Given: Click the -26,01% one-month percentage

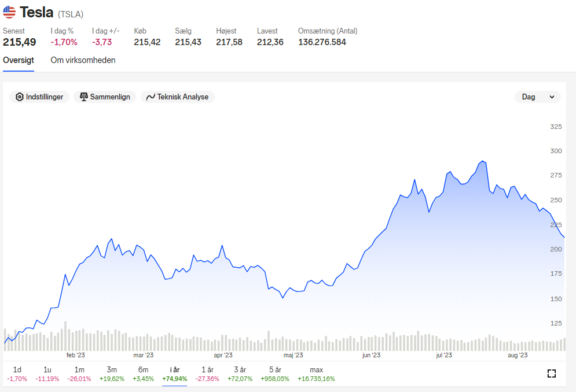Looking at the screenshot, I should (79, 379).
